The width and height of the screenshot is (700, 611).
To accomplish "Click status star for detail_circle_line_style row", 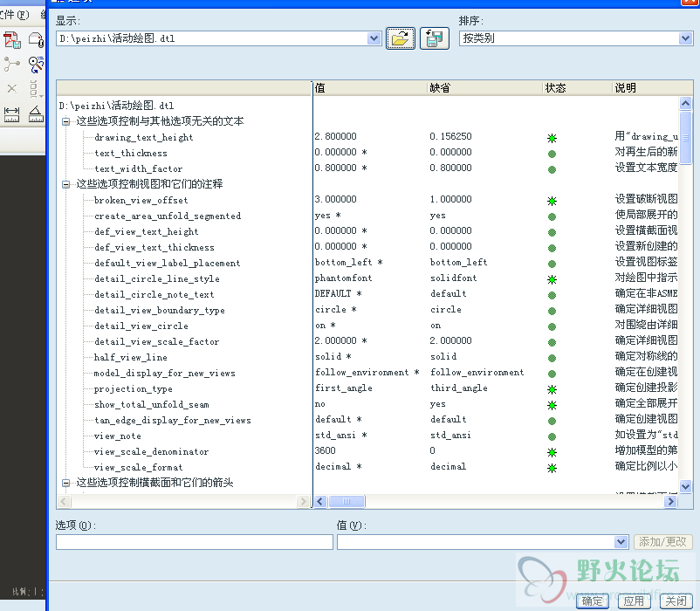I will tap(552, 280).
